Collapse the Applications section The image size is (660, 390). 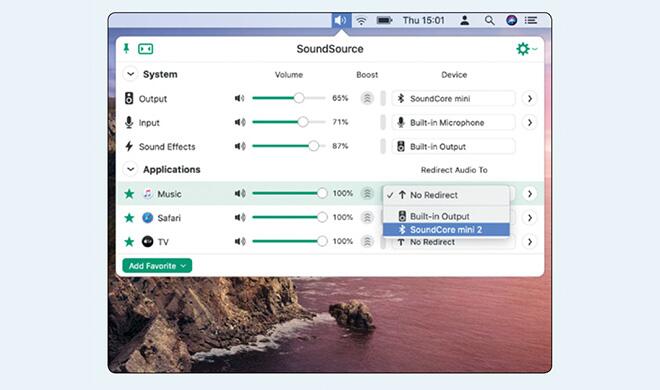[x=130, y=170]
